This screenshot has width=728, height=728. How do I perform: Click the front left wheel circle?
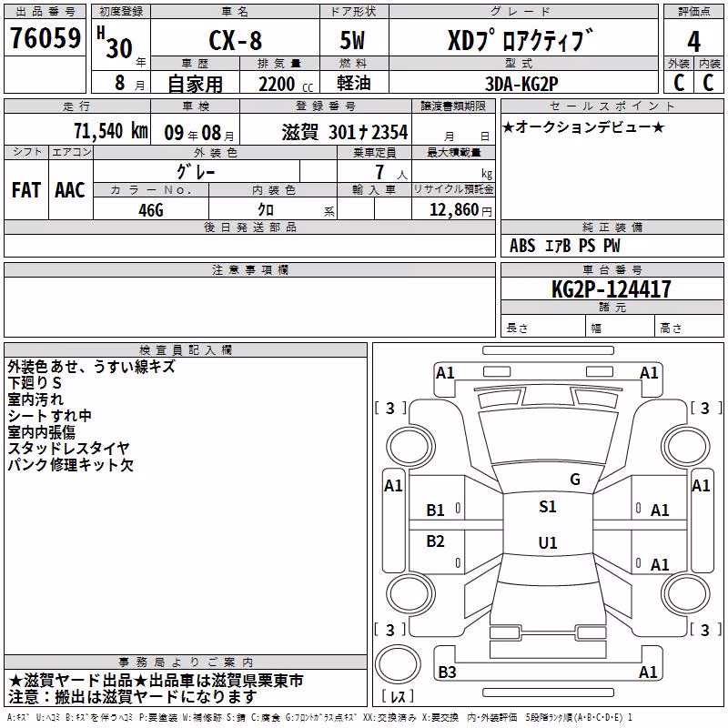coord(410,447)
